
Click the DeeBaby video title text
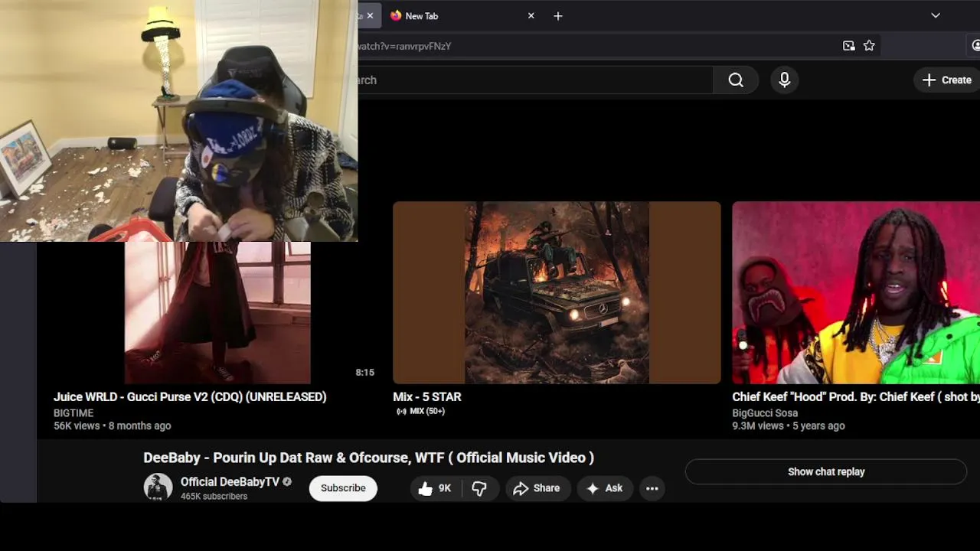[x=368, y=458]
